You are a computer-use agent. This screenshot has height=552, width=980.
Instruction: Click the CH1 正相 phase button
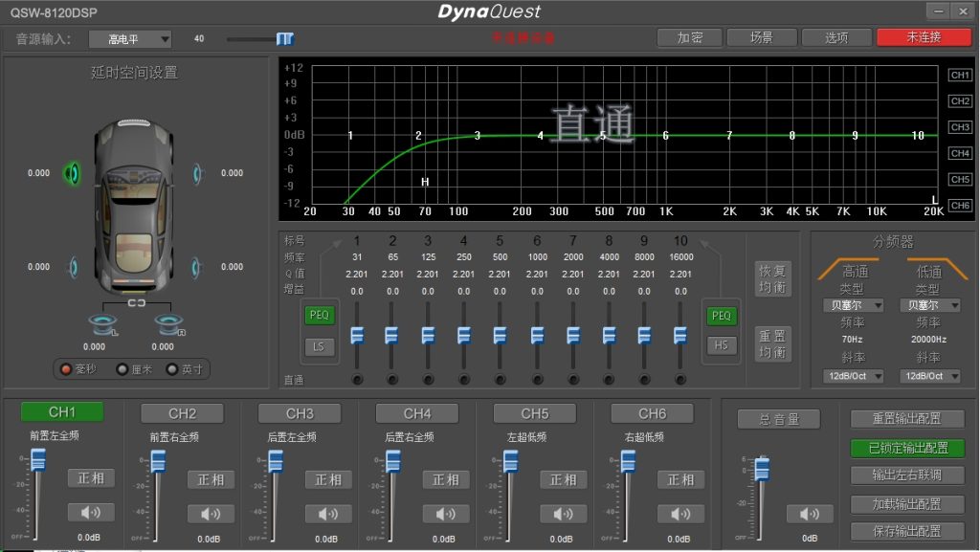91,478
